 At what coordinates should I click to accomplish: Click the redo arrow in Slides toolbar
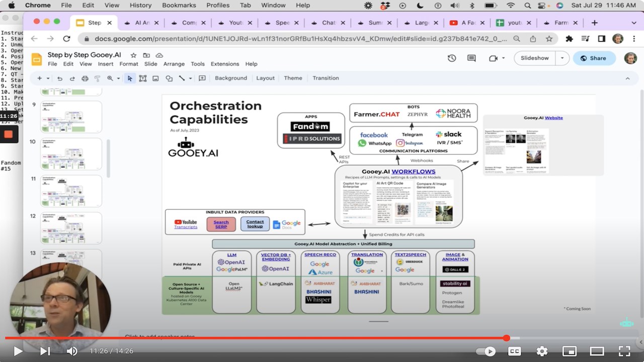(72, 78)
